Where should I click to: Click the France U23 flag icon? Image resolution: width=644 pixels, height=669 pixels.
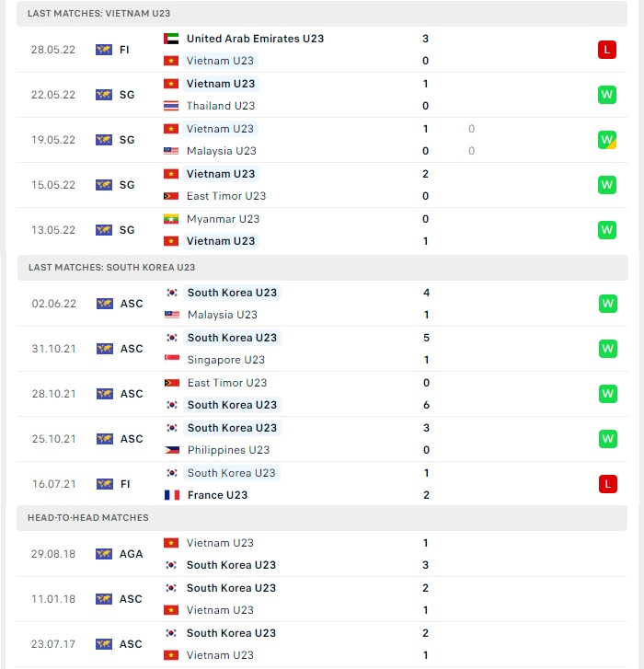[x=172, y=495]
